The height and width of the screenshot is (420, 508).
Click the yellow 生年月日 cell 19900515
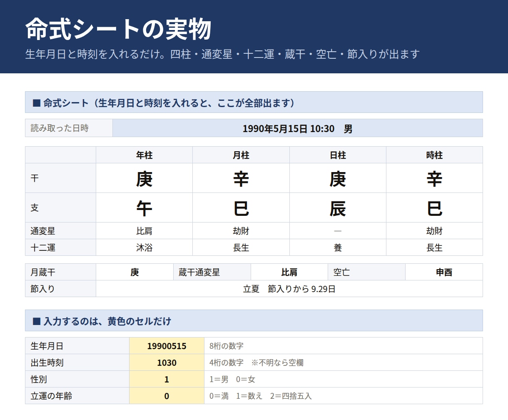167,346
